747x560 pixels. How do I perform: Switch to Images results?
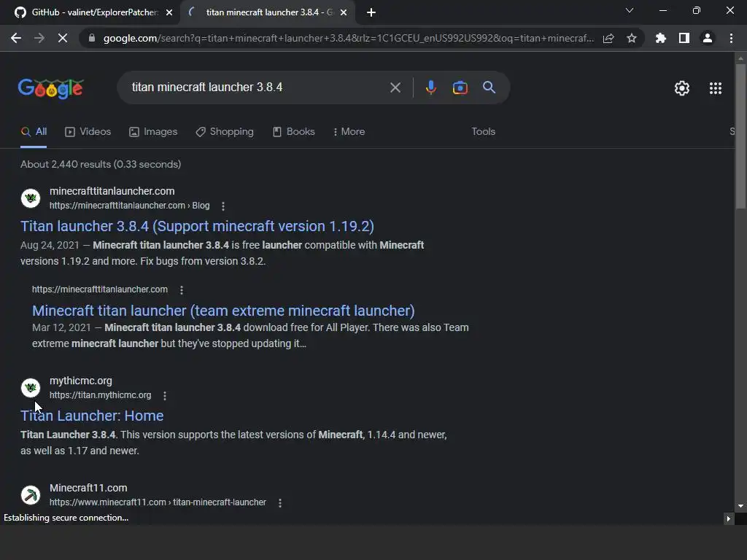[x=153, y=132]
